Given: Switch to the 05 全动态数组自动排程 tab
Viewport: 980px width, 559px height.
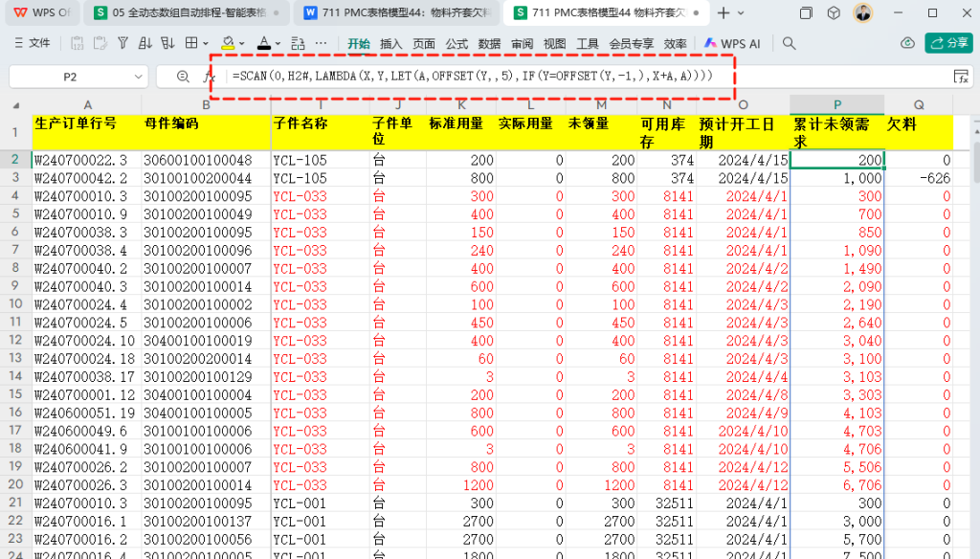Looking at the screenshot, I should click(187, 12).
